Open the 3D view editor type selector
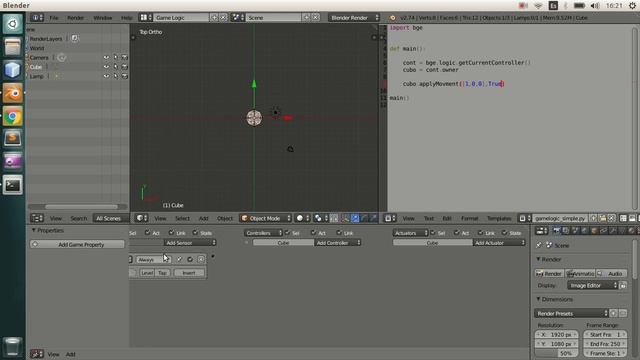 point(141,218)
